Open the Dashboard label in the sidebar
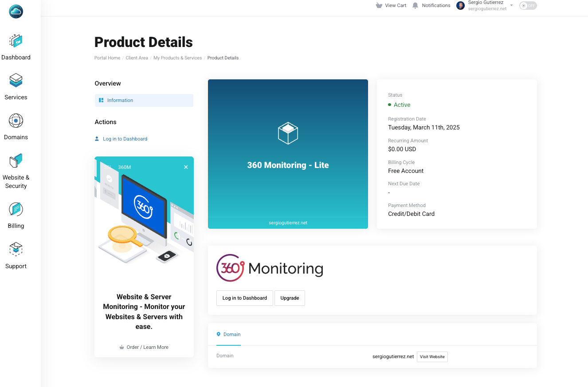The image size is (588, 387). point(16,57)
